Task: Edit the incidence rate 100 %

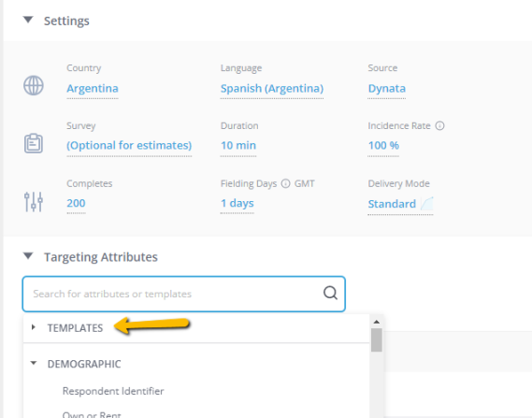Action: tap(383, 145)
